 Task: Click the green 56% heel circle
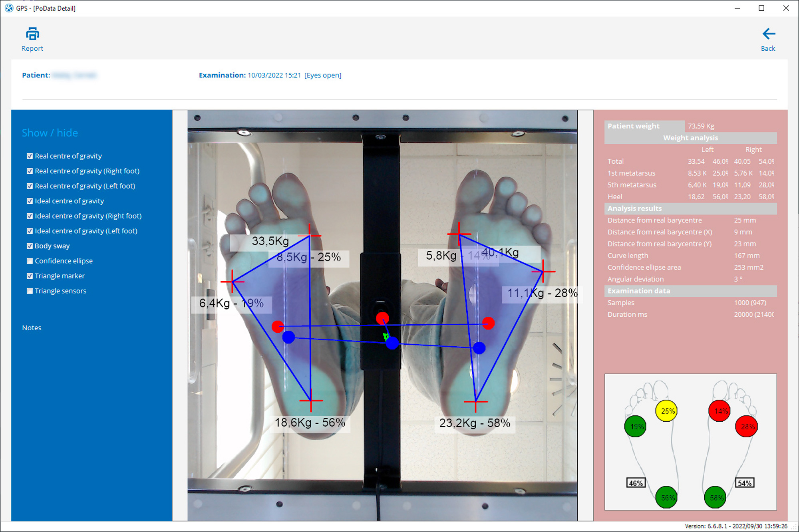666,497
